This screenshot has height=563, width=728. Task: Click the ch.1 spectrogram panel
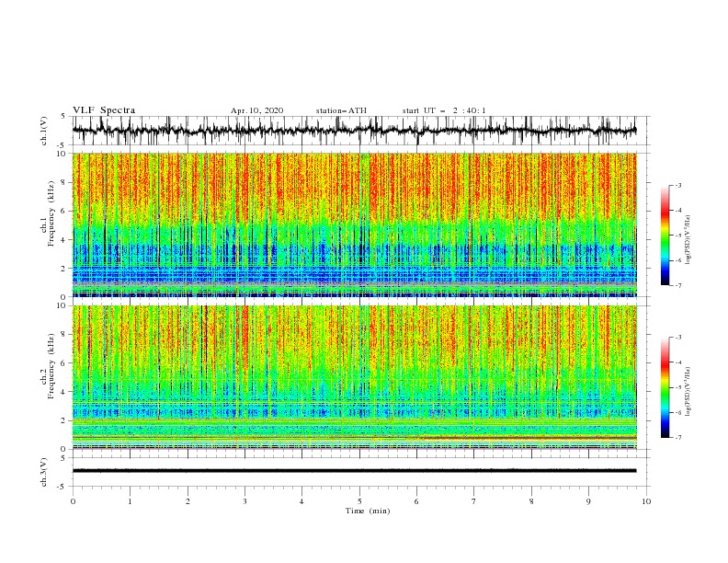355,224
